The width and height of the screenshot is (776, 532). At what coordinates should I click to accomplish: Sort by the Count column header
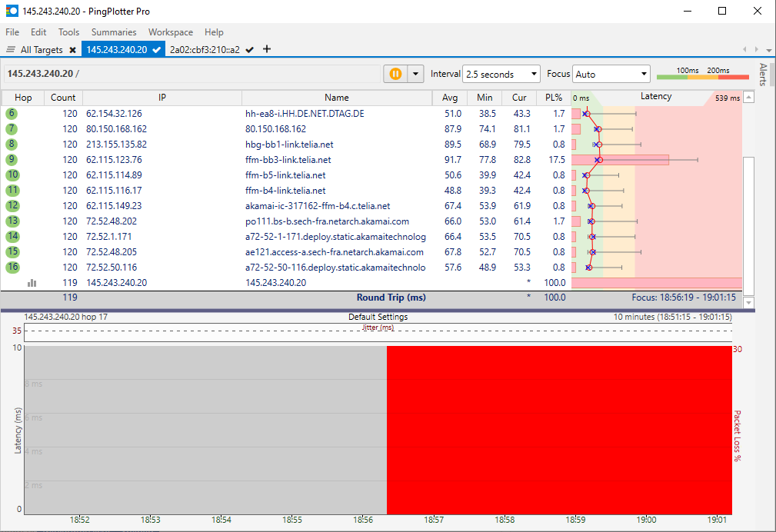[63, 98]
